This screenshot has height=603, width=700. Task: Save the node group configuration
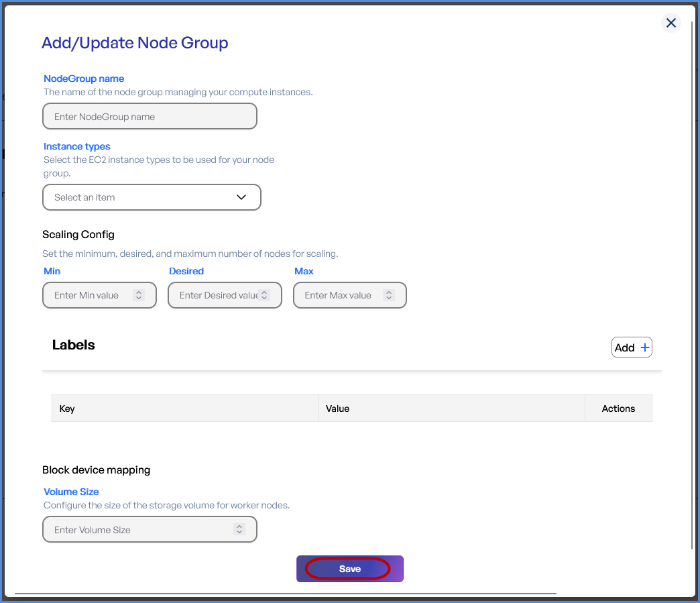[x=349, y=569]
